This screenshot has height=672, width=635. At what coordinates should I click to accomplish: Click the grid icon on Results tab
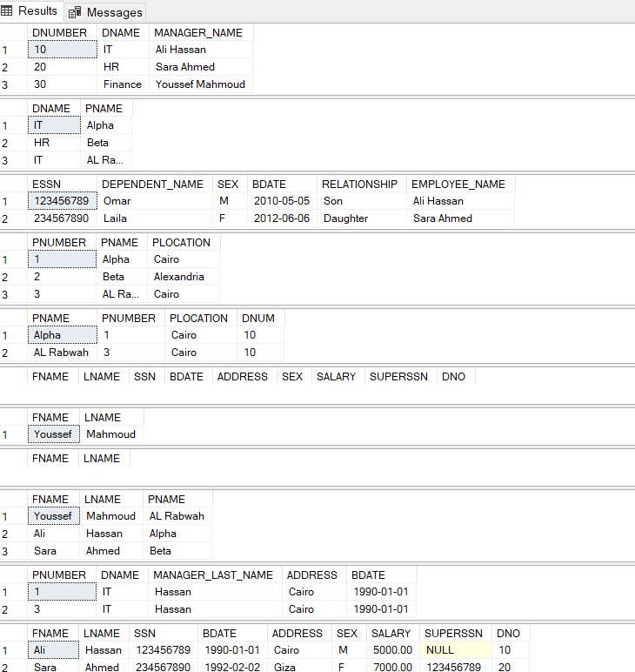pyautogui.click(x=8, y=11)
